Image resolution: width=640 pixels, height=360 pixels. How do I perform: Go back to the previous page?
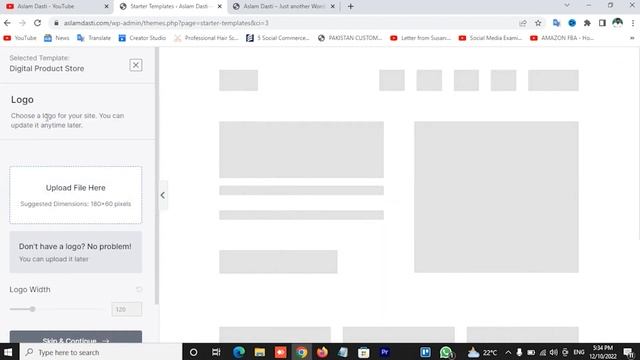pyautogui.click(x=7, y=23)
